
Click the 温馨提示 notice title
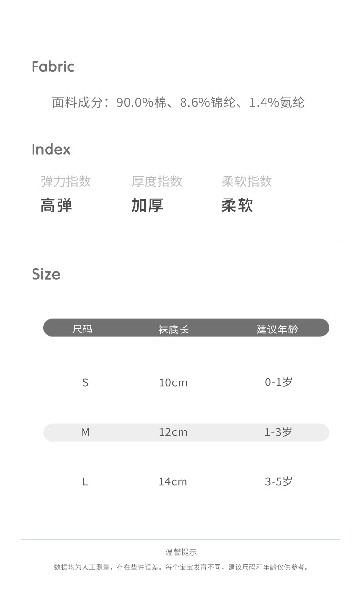coord(181,552)
